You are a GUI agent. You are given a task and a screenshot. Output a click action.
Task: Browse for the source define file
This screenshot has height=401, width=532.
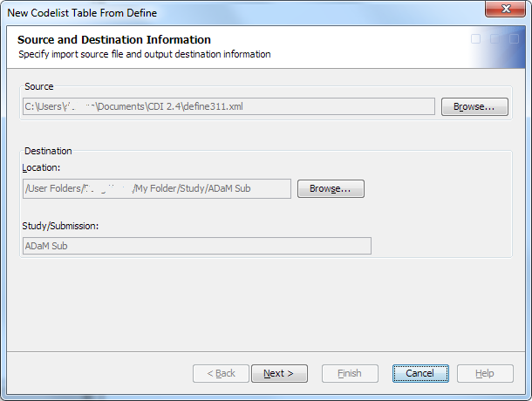point(474,107)
